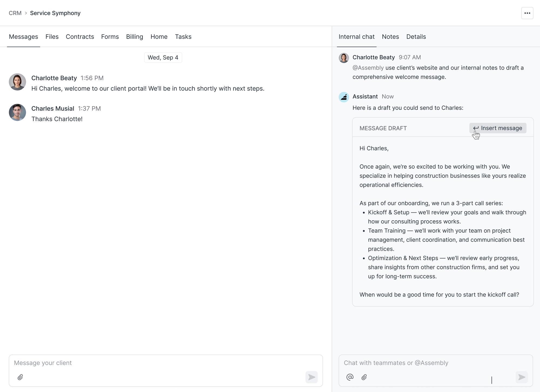Switch to the Files tab

52,37
